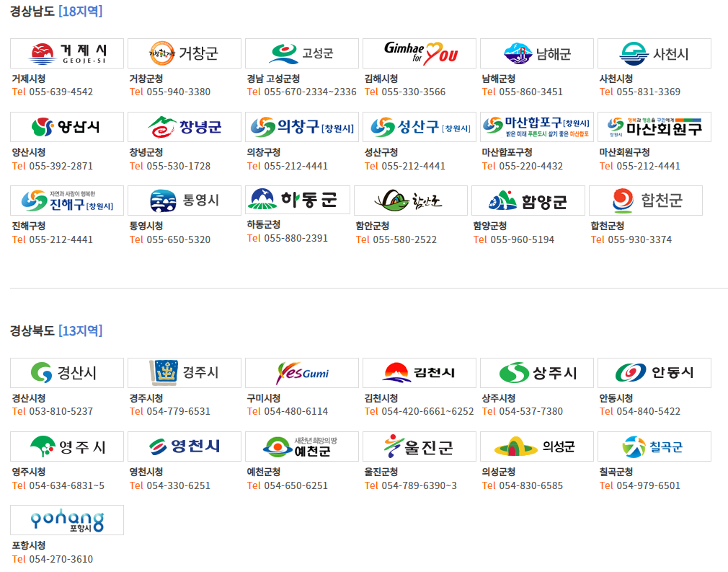Open the 합천군 logo banner

coord(645,201)
